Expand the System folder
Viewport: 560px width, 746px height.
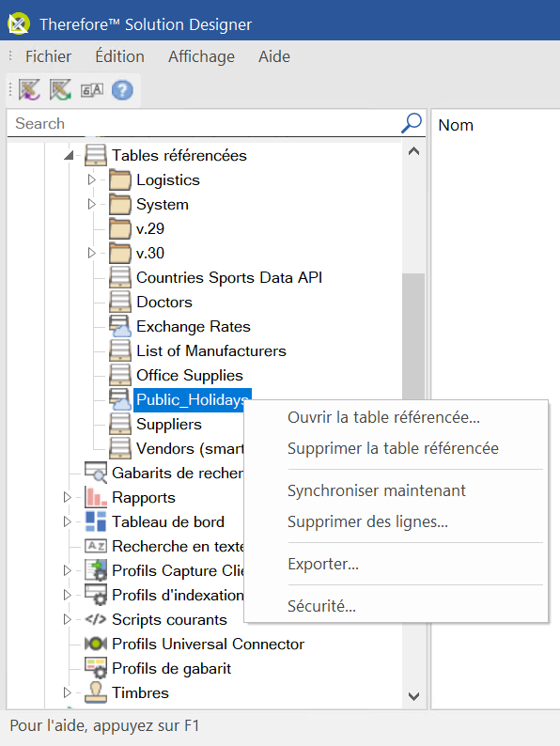(91, 204)
